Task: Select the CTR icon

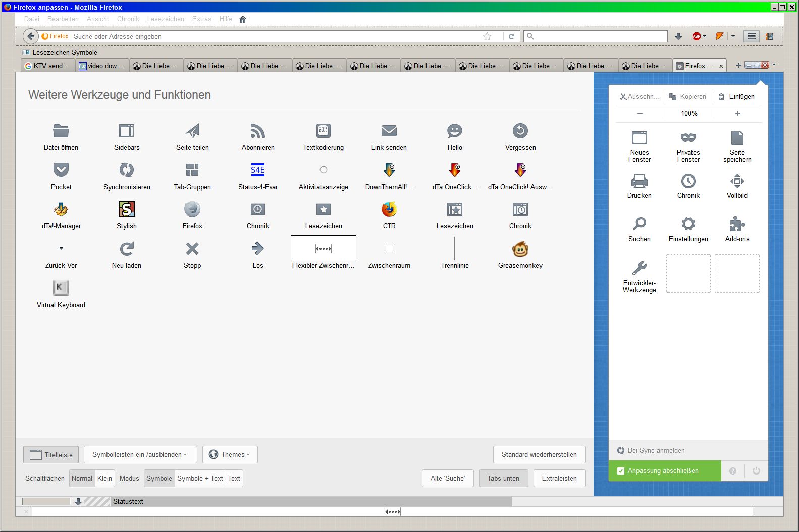Action: [x=389, y=209]
